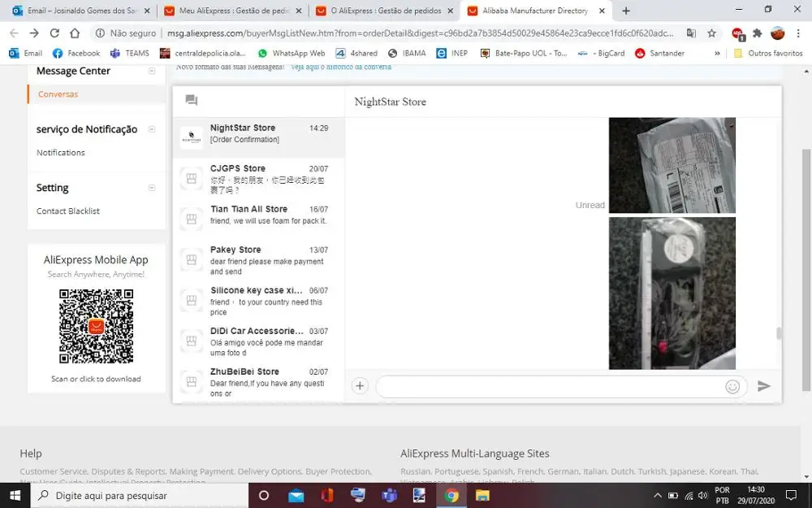This screenshot has width=812, height=508.
Task: Open Tian Tian All Store conversation
Action: tap(258, 219)
